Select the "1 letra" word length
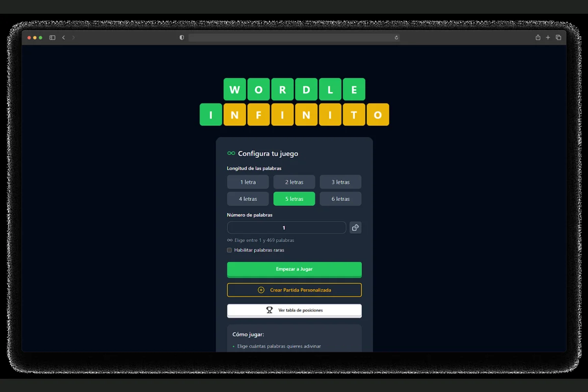 (248, 182)
